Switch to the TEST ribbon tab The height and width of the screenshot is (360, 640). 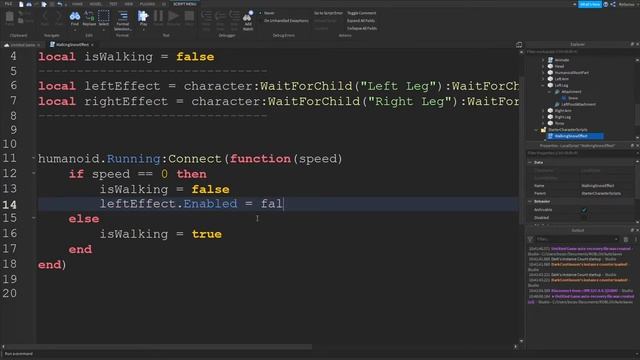coord(113,4)
